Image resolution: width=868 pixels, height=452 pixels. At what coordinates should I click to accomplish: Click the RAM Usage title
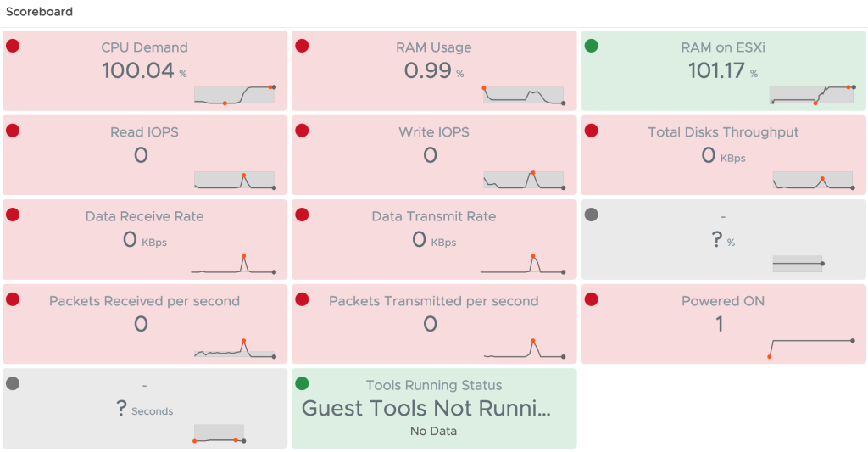tap(434, 47)
